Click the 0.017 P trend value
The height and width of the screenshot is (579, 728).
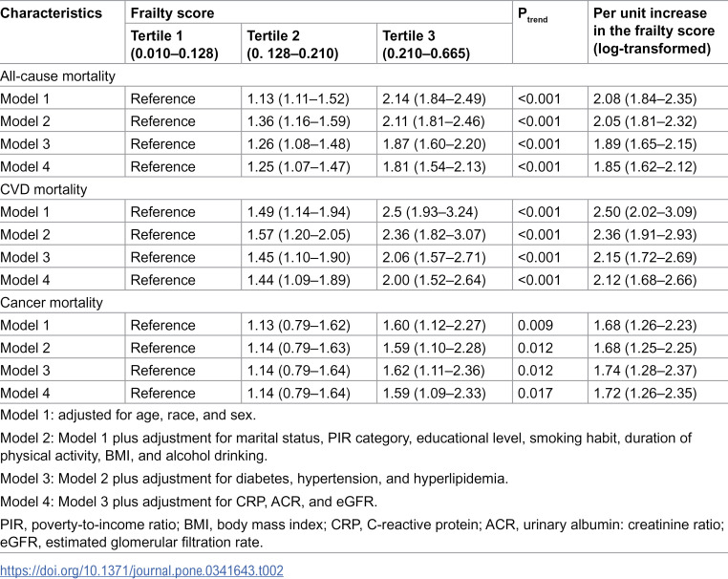click(535, 394)
